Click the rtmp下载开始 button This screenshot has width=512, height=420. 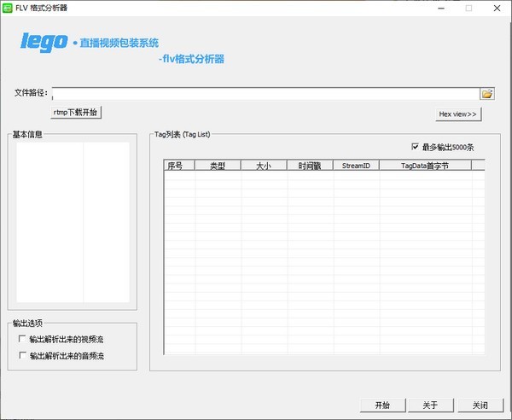pos(76,113)
